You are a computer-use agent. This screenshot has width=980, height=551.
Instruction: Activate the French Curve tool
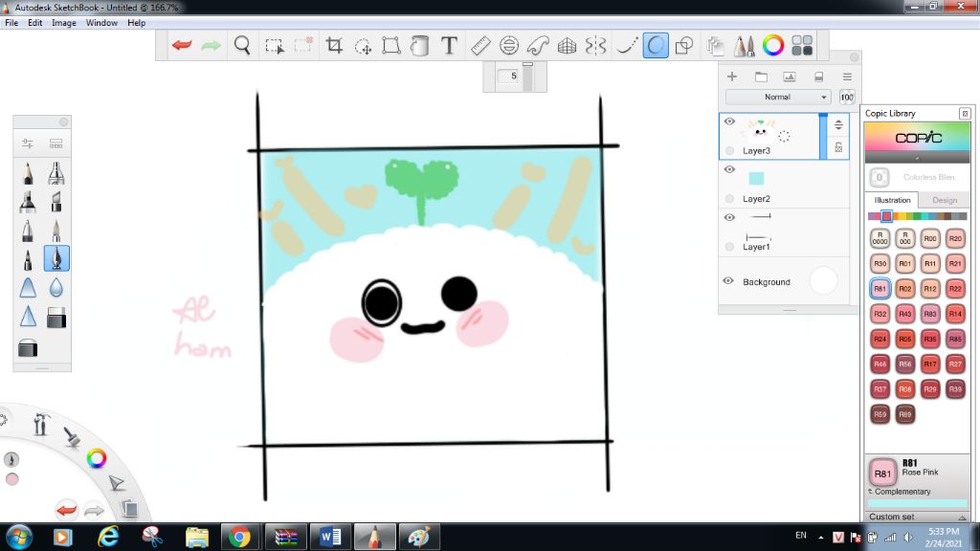point(538,45)
